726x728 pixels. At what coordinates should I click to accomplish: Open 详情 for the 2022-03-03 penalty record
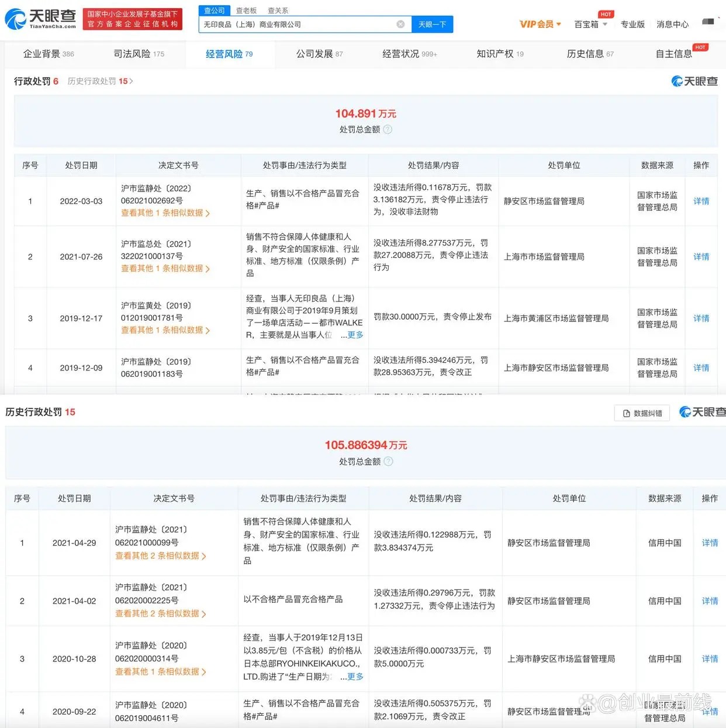(701, 201)
